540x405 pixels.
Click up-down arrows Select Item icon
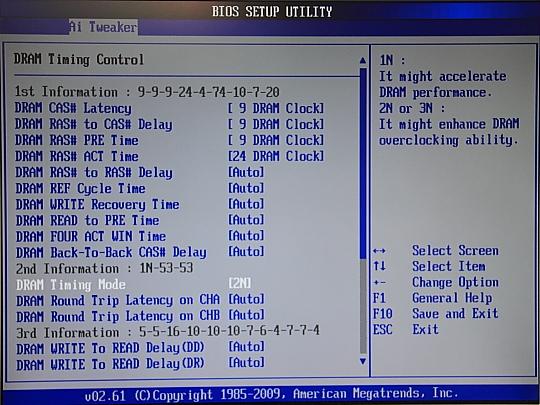[379, 266]
